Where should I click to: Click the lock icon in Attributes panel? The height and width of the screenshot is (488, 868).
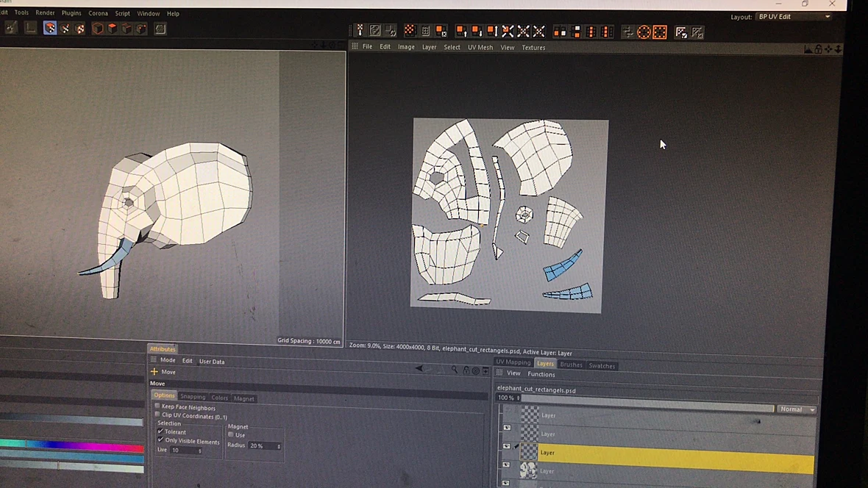(x=466, y=370)
